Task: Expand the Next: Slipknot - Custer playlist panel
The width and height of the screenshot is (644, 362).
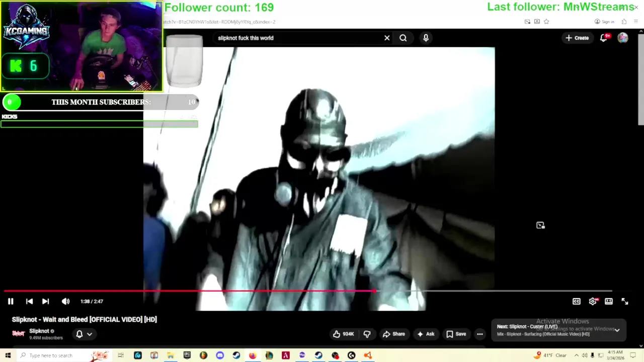Action: pos(617,330)
